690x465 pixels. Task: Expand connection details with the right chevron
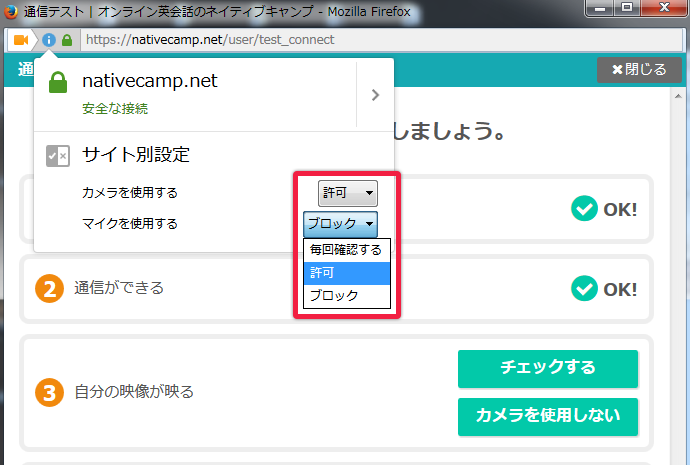[375, 95]
